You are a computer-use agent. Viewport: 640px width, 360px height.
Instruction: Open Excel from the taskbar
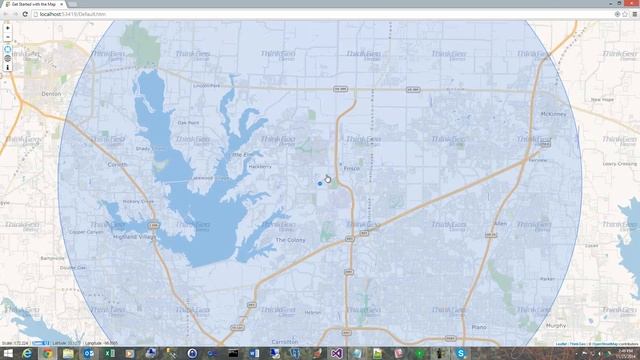(x=109, y=353)
